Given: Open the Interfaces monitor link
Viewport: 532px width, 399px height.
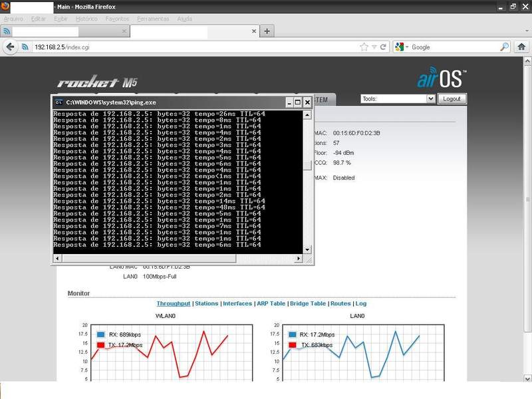Looking at the screenshot, I should pos(237,303).
